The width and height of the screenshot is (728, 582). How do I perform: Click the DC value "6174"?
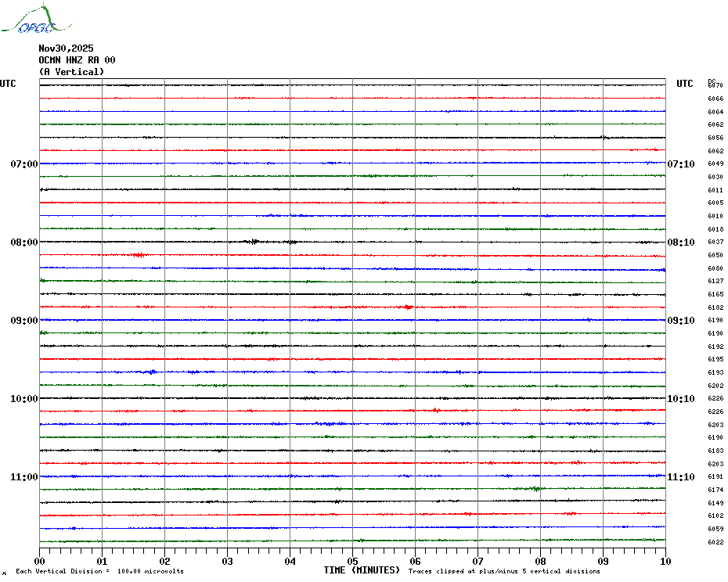pos(715,490)
